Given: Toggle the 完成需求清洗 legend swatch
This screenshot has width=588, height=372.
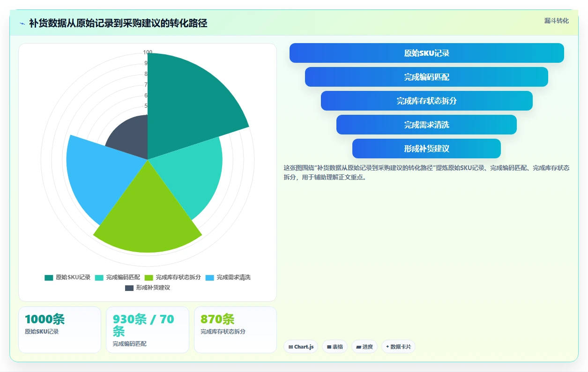Looking at the screenshot, I should pyautogui.click(x=210, y=277).
